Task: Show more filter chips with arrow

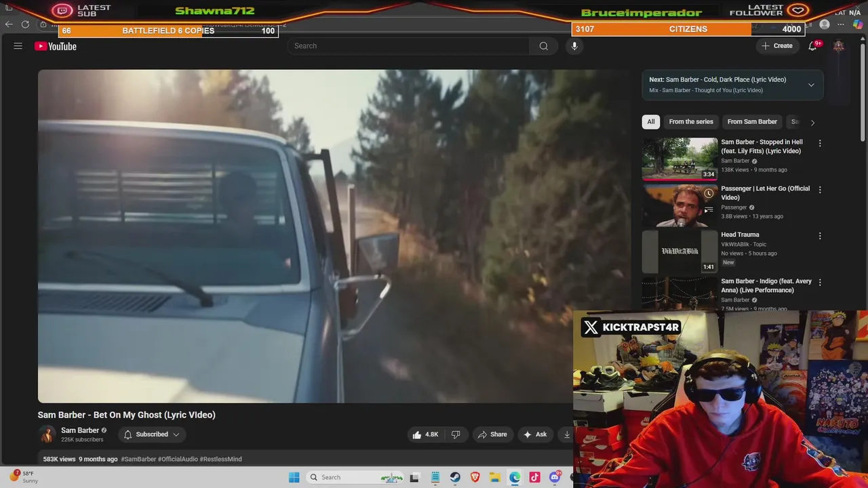Action: pos(812,123)
